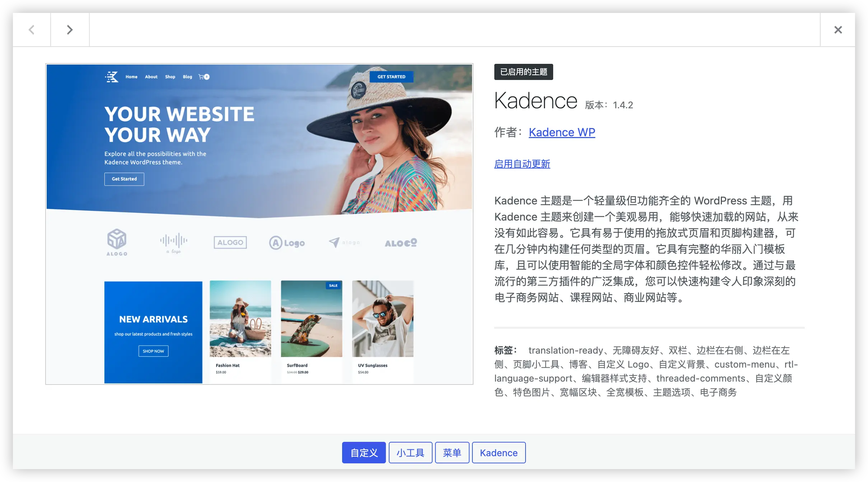
Task: Click the Kadence logo in the preview header
Action: (x=112, y=77)
